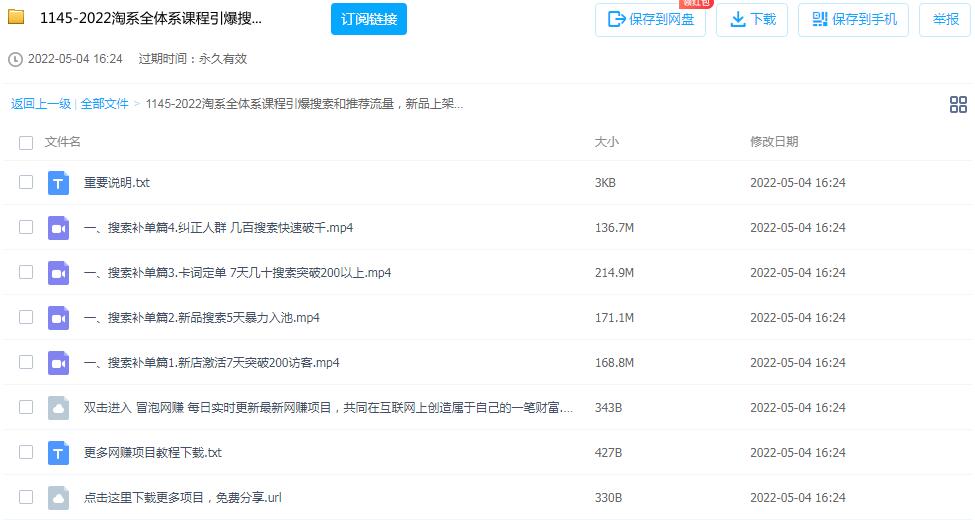Viewport: 975px width, 520px height.
Task: Click the 214.9M size value
Action: tap(614, 272)
